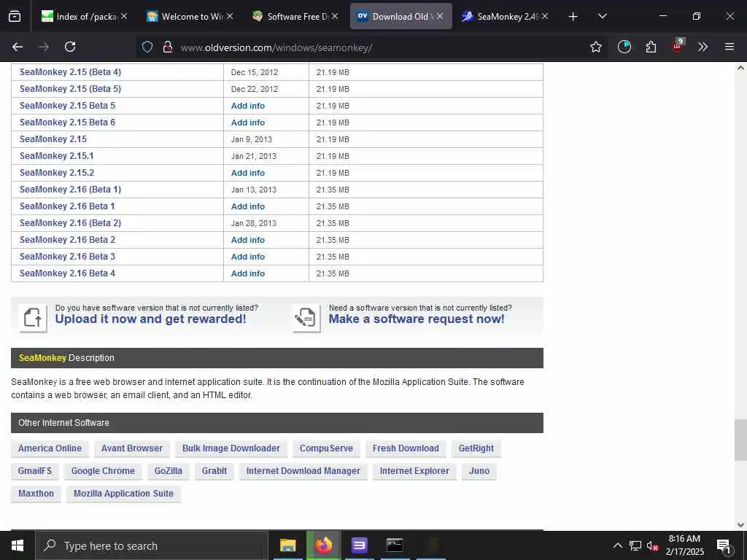Viewport: 747px width, 560px height.
Task: Close the SeaMonkey 2.49 tab
Action: click(x=545, y=16)
